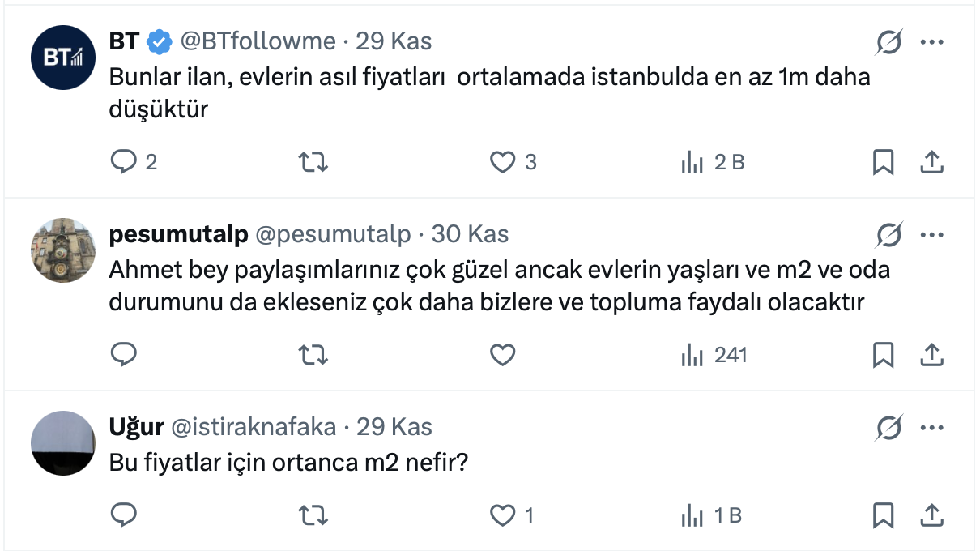
Task: Retweet BT's post about ilan prices
Action: pos(313,162)
